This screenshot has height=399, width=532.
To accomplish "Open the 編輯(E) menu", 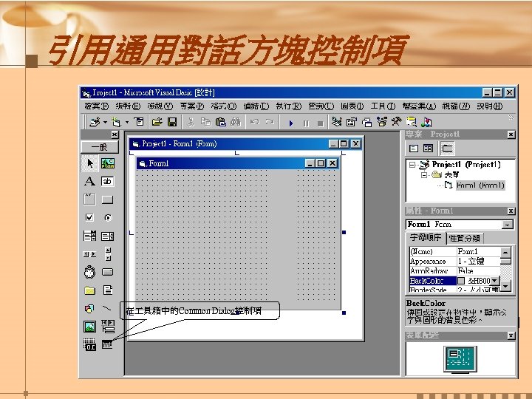I will [x=128, y=106].
